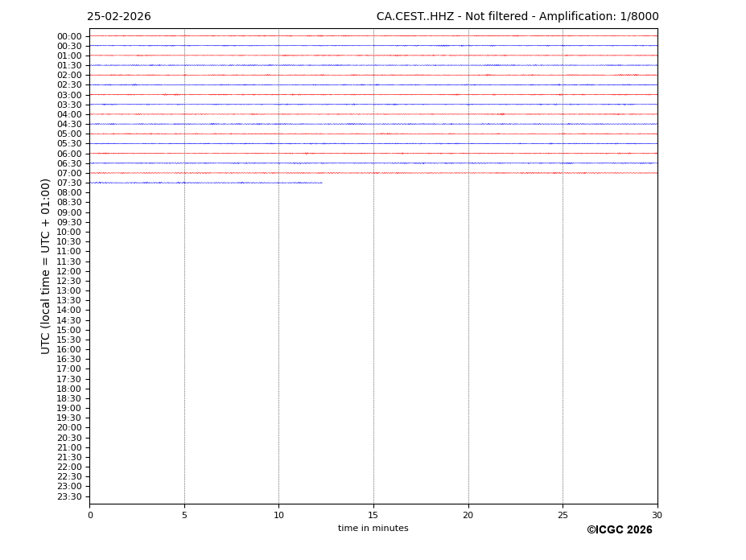Select the 5 minute tick label
Viewport: 746px width, 560px height.
pos(184,516)
